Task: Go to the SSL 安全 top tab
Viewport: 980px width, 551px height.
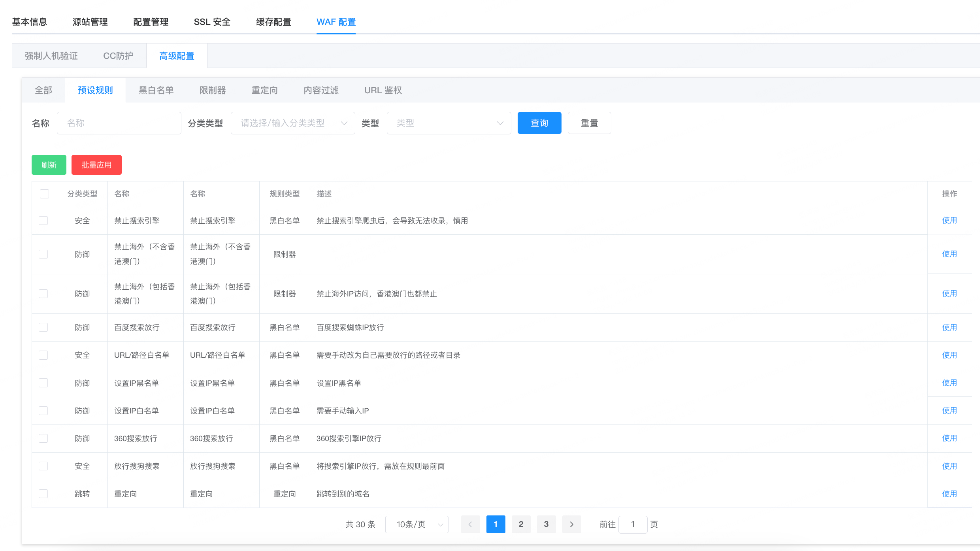Action: pos(212,22)
